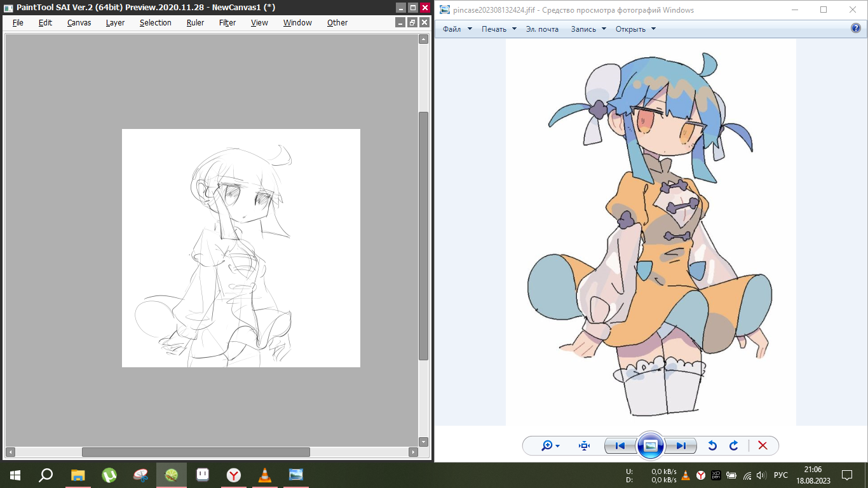Image resolution: width=868 pixels, height=488 pixels.
Task: Click SAI vertical scrollbar down arrow
Action: 424,442
